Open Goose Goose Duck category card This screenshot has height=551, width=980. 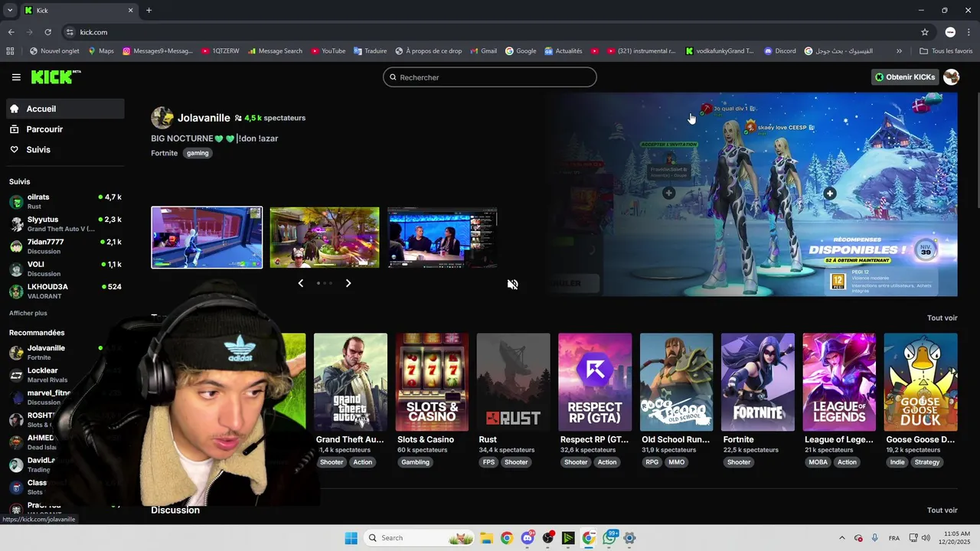click(921, 382)
